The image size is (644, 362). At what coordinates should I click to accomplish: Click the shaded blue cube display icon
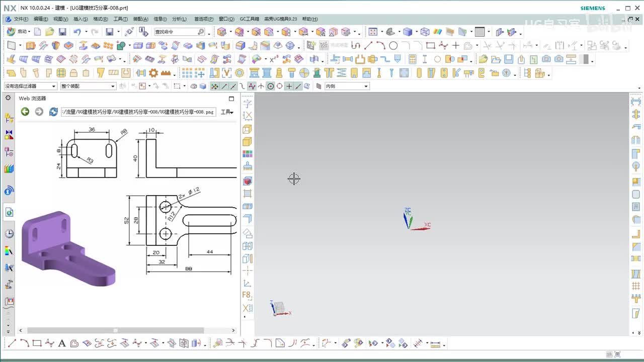click(x=408, y=32)
